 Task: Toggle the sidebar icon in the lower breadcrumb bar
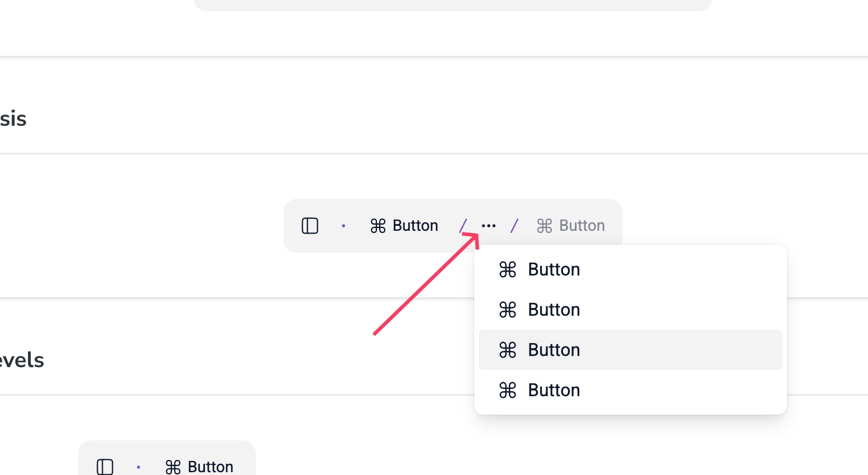(x=105, y=467)
